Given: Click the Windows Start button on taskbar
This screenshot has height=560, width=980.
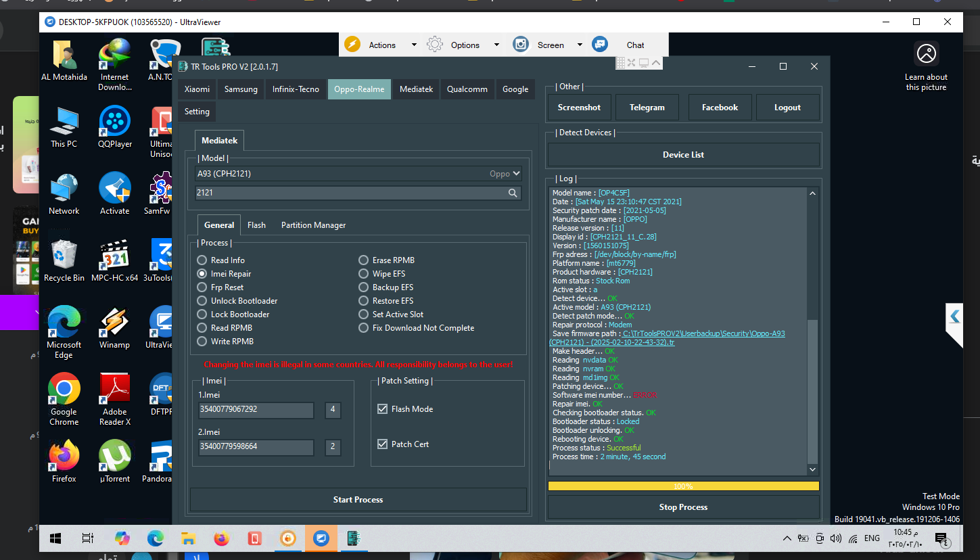Looking at the screenshot, I should point(55,538).
